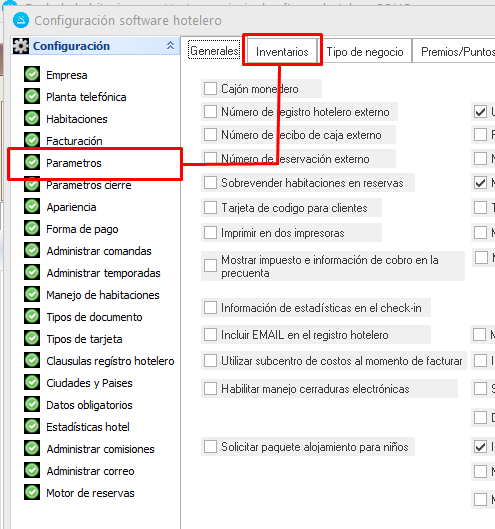This screenshot has height=529, width=495.
Task: Open Parametros cierre settings
Action: pyautogui.click(x=89, y=185)
